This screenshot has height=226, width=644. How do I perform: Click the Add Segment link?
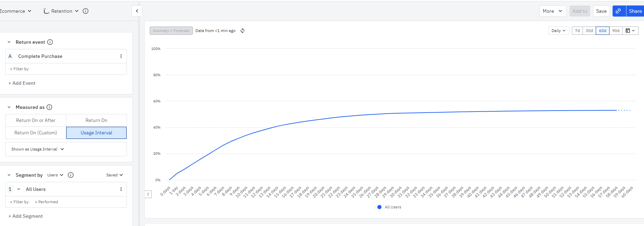coord(26,216)
